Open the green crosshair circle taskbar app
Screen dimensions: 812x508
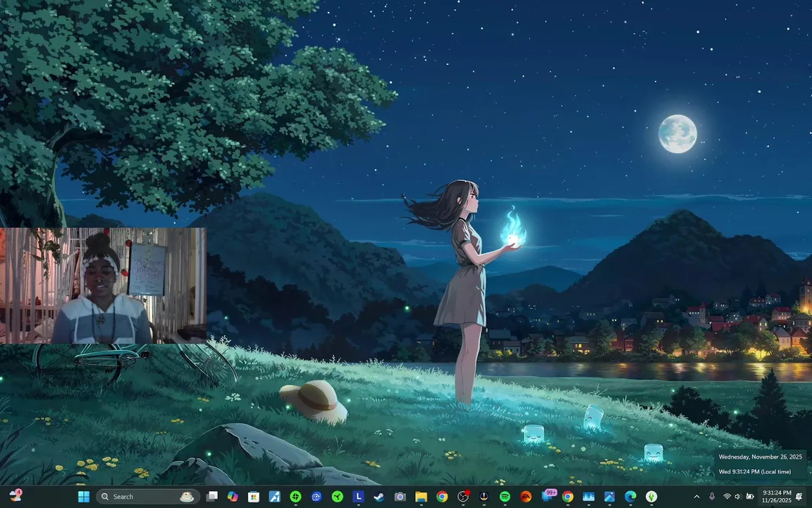point(295,497)
